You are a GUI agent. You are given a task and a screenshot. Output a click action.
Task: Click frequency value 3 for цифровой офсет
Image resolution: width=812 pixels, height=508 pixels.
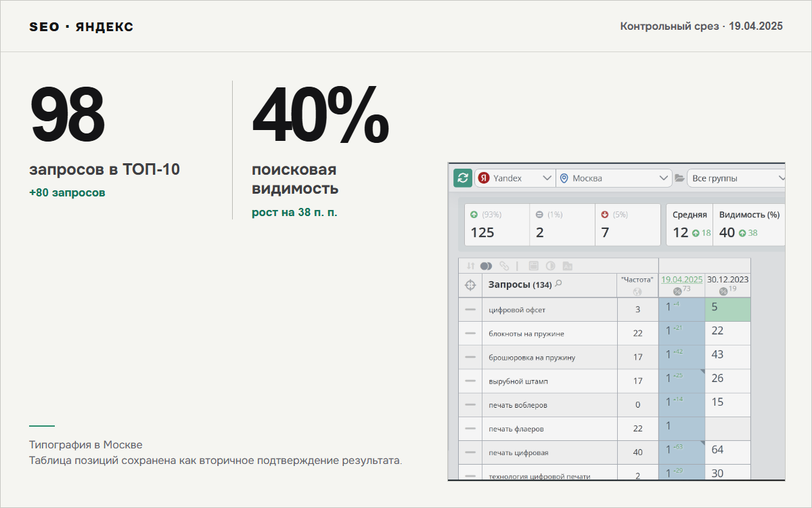coord(637,310)
